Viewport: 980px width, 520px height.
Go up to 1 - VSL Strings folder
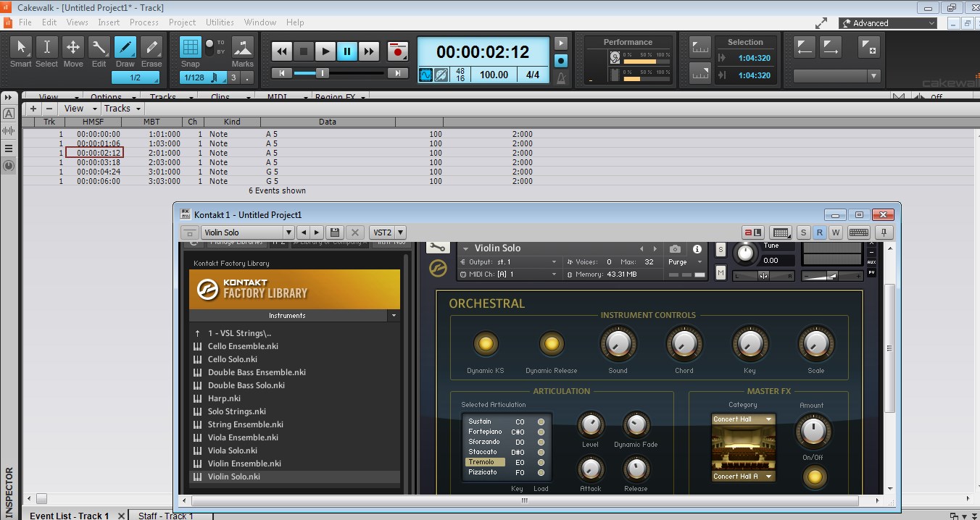click(x=239, y=333)
